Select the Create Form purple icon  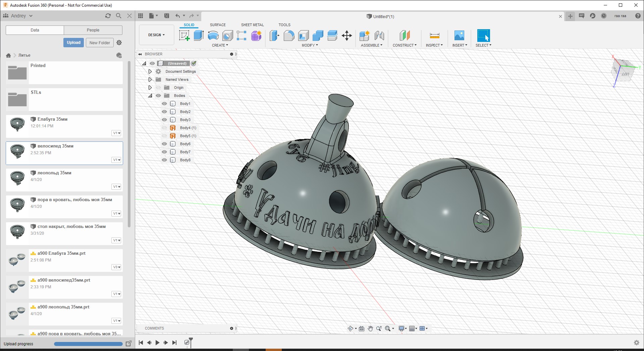[x=256, y=36]
